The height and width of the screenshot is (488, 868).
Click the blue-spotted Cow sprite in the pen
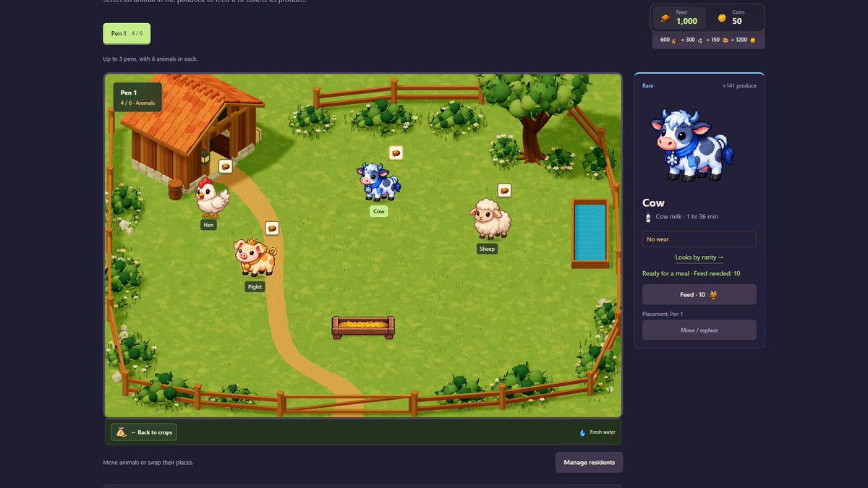tap(378, 181)
